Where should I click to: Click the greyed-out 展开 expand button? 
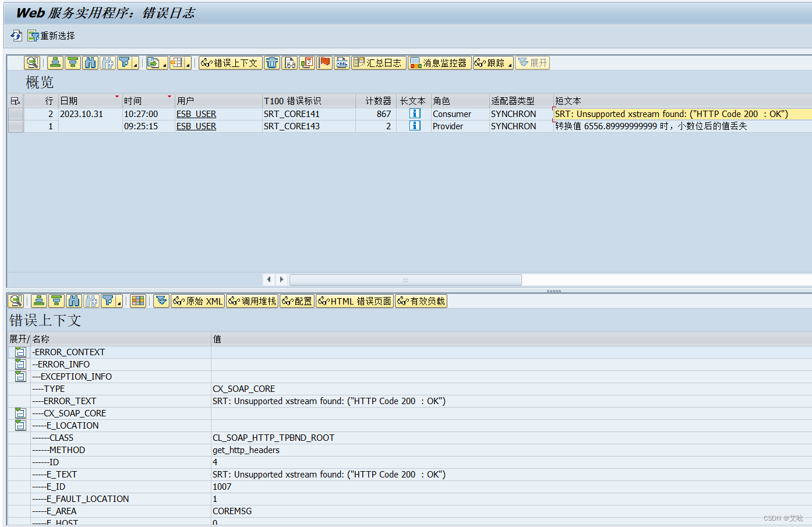[x=532, y=63]
